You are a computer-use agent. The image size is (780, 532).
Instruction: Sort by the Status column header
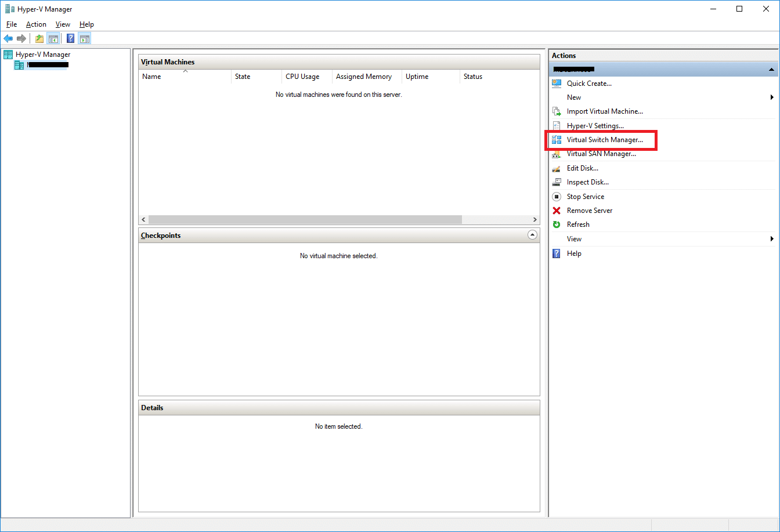499,77
